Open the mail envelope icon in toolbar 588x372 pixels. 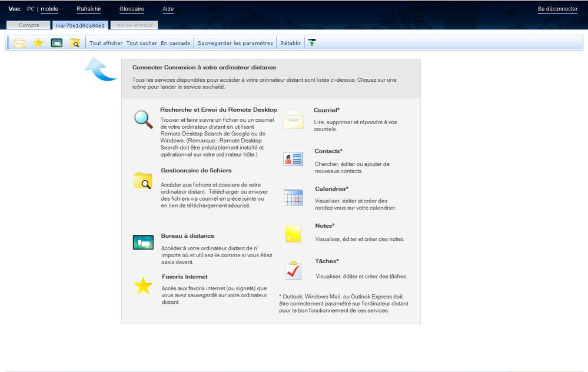pyautogui.click(x=19, y=43)
